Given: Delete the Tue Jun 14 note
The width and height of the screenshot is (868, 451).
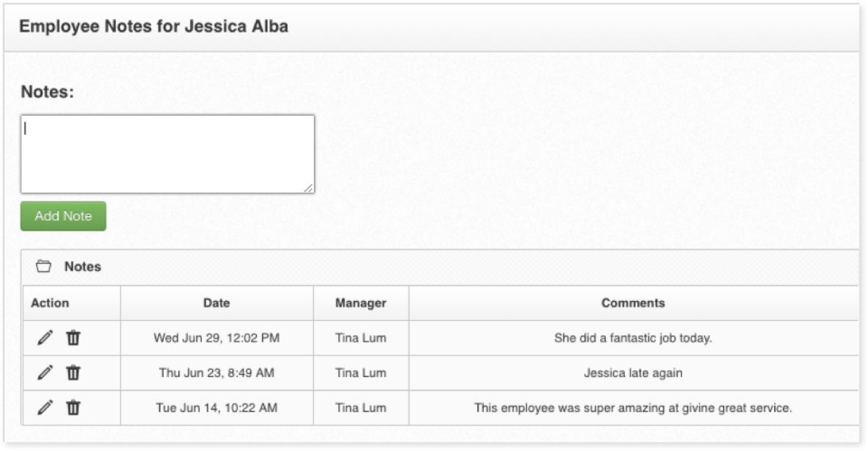Looking at the screenshot, I should point(73,408).
